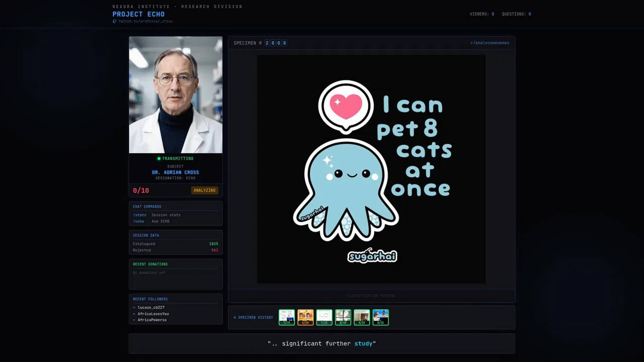The height and width of the screenshot is (362, 644).
Task: Select Dr. Adrian Cross webcam portrait
Action: (176, 95)
